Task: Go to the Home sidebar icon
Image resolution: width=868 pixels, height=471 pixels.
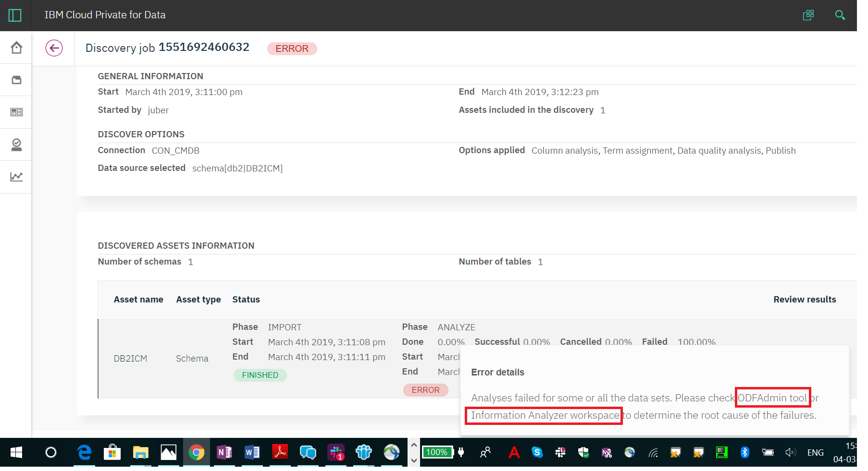Action: click(x=16, y=48)
